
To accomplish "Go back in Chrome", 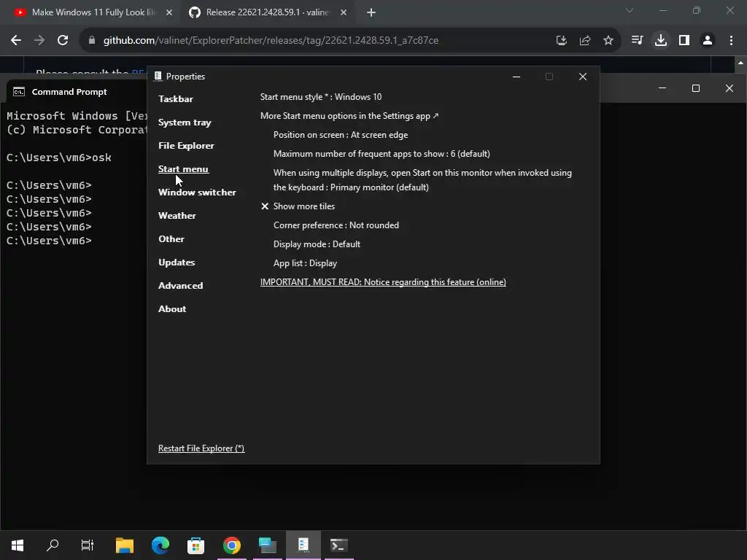I will point(16,41).
